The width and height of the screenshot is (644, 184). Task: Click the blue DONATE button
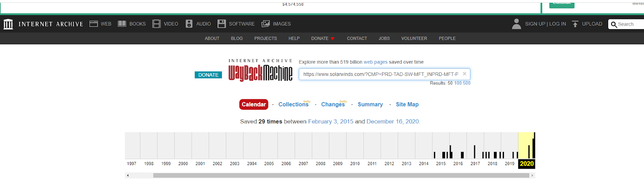click(208, 75)
